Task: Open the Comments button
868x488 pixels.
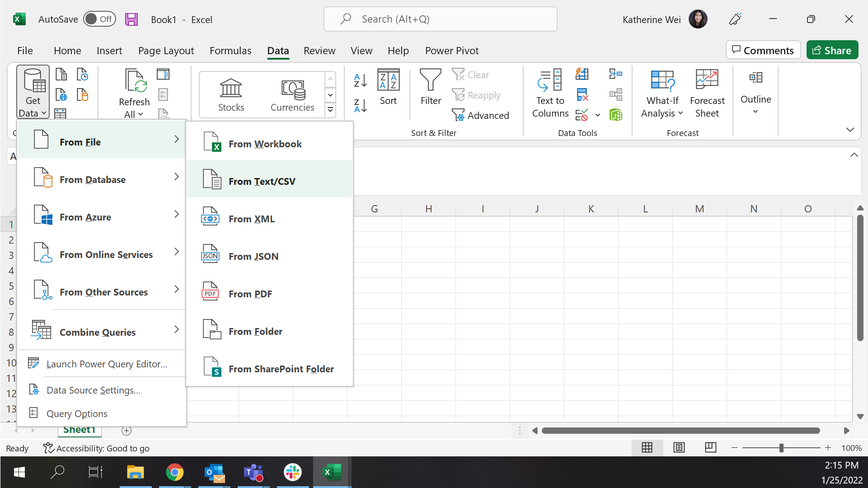Action: [x=763, y=51]
